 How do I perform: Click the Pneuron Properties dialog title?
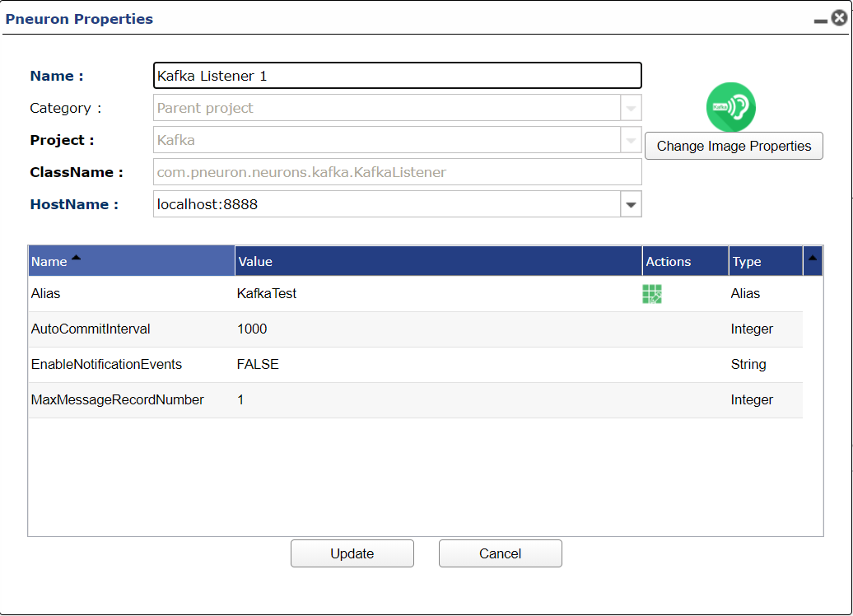(x=79, y=19)
